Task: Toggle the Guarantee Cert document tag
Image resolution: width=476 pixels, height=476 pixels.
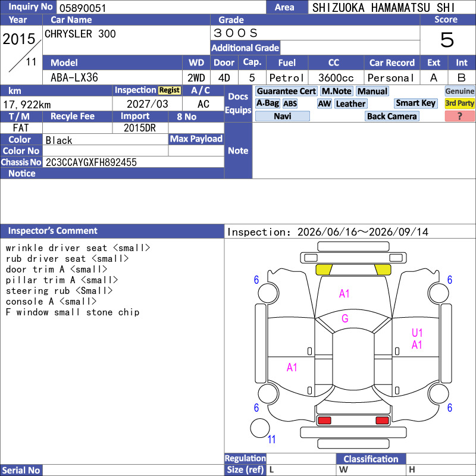Action: click(x=286, y=91)
